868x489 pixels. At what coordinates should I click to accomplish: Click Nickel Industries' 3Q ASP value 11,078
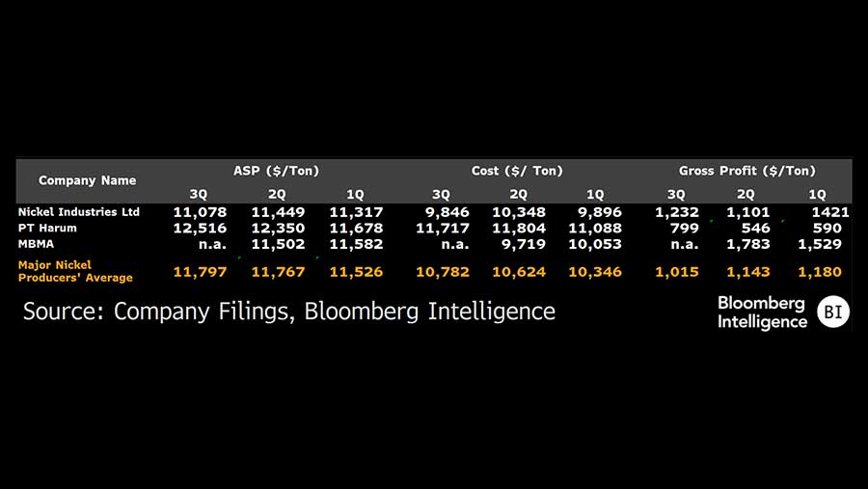point(200,212)
